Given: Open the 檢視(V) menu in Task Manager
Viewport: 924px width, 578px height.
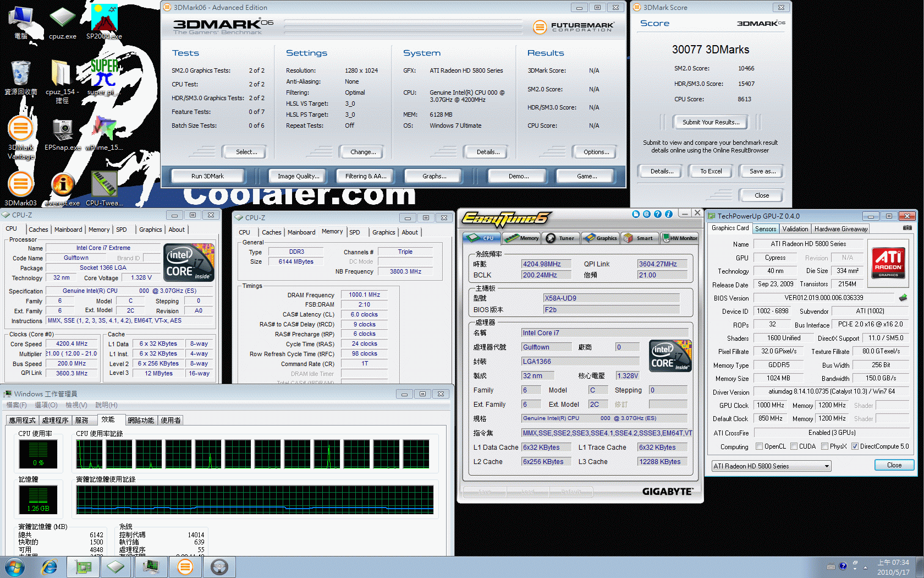Looking at the screenshot, I should tap(76, 405).
